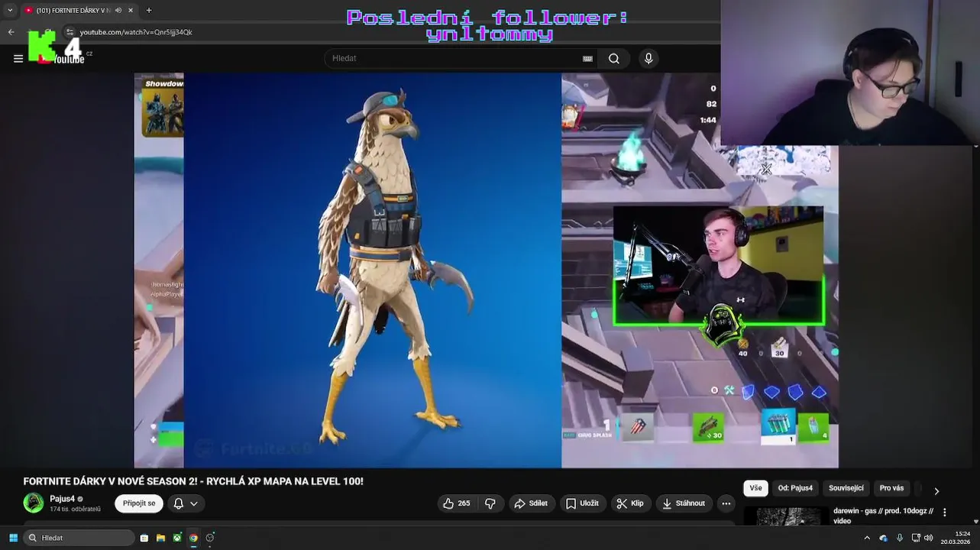Viewport: 980px width, 550px height.
Task: Click the youtube.com address bar URL
Action: (x=136, y=32)
